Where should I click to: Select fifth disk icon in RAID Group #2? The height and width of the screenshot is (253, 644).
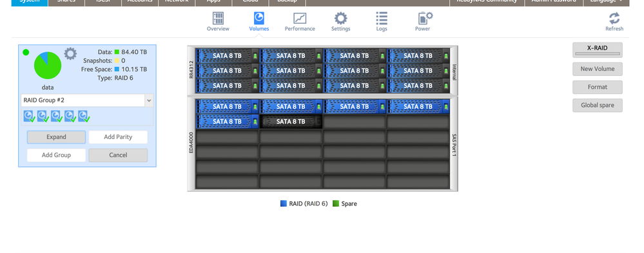[x=83, y=117]
